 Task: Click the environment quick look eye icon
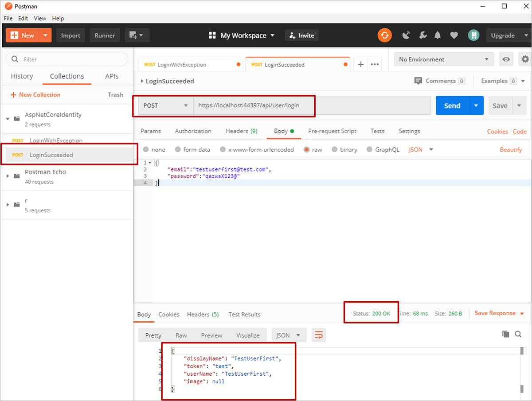pyautogui.click(x=505, y=59)
